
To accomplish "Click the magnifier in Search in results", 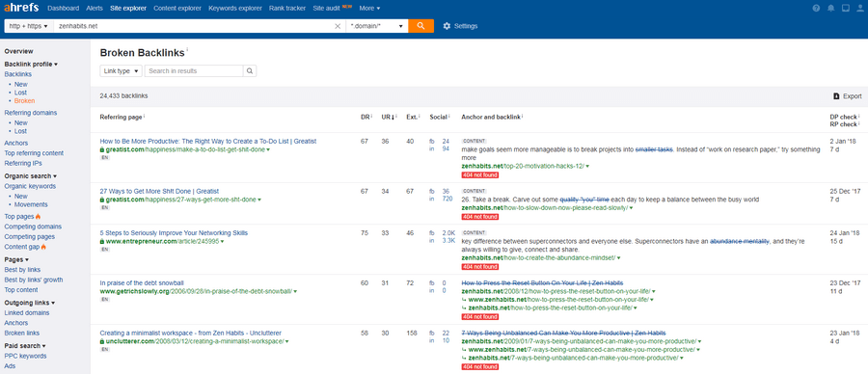I will pyautogui.click(x=250, y=70).
